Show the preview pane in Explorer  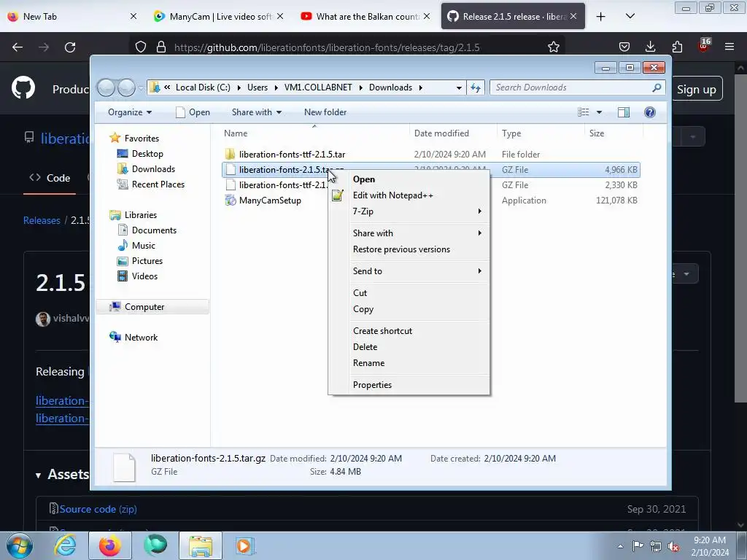623,112
